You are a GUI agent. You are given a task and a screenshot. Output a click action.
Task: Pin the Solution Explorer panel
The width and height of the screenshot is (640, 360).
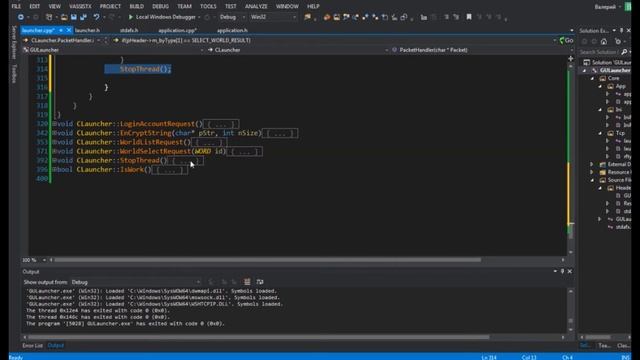point(622,31)
